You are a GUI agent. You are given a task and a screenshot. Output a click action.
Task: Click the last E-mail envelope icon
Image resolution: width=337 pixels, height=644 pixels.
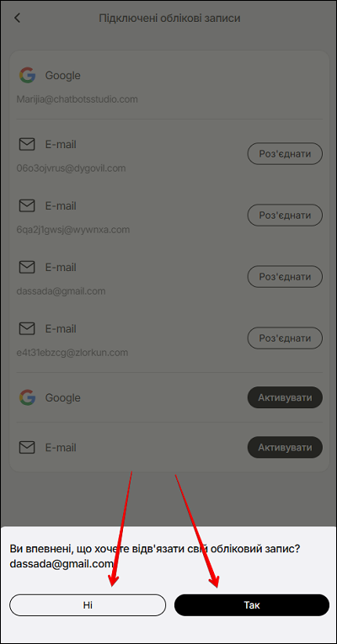point(27,447)
